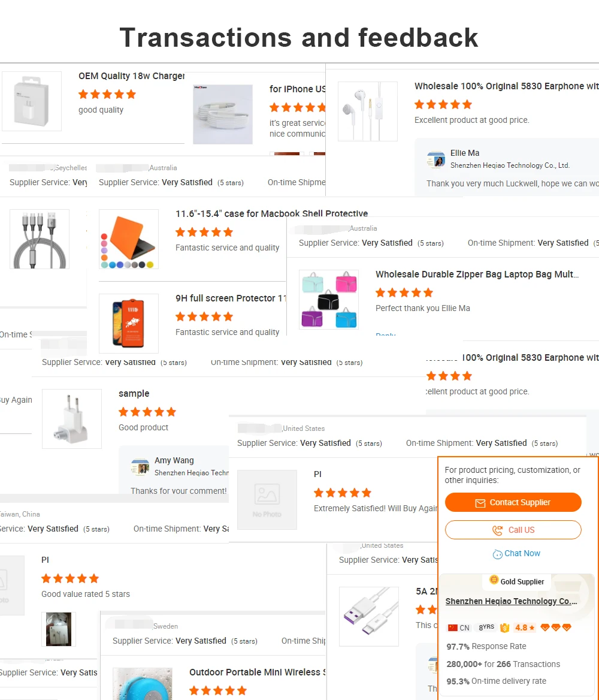Viewport: 599px width, 700px height.
Task: Click the Contact Supplier button
Action: point(513,502)
